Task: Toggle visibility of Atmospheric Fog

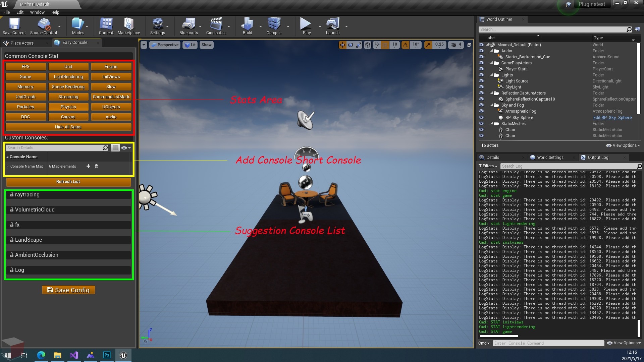Action: tap(481, 111)
